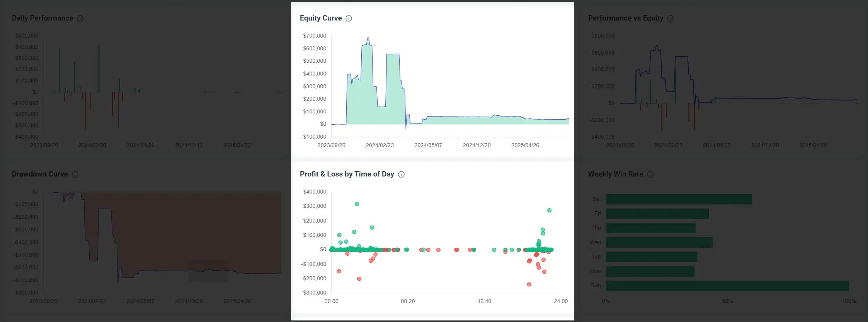The image size is (868, 322).
Task: Click the Mon win rate bar
Action: point(650,271)
